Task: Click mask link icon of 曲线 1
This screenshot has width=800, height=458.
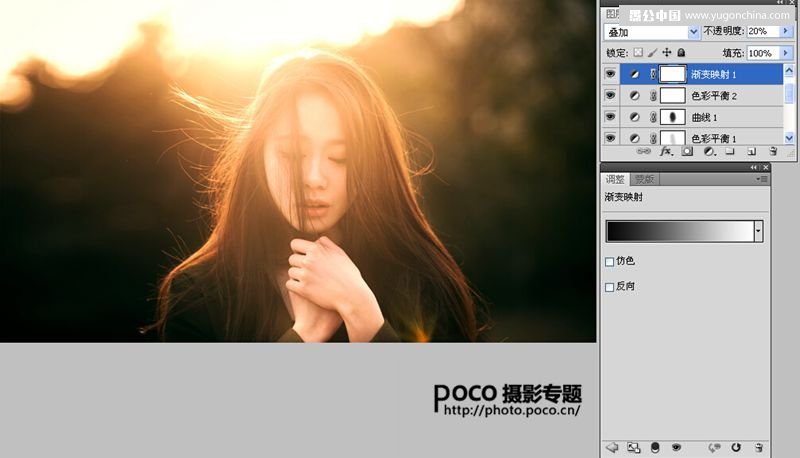Action: click(653, 117)
